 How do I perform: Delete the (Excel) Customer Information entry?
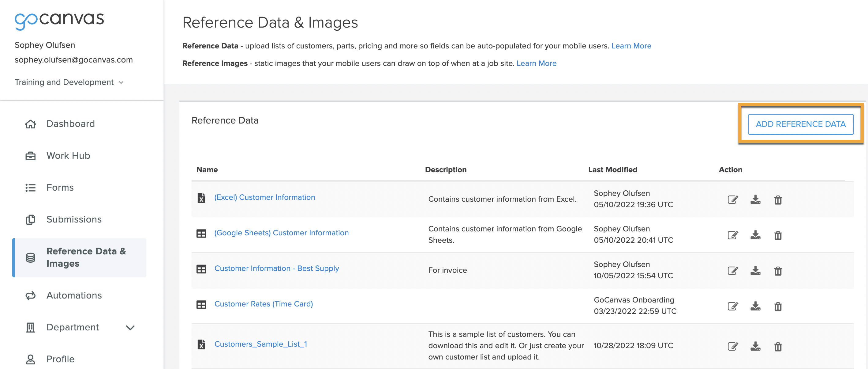(x=778, y=200)
